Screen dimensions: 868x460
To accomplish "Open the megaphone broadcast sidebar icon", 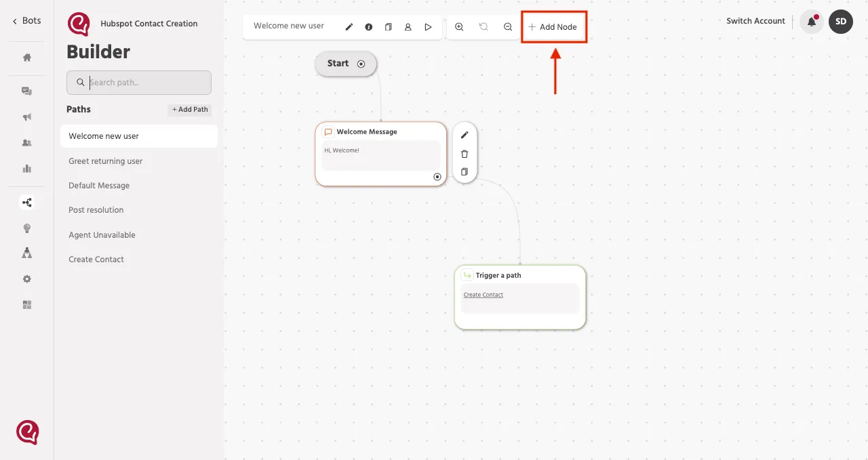I will (x=27, y=117).
